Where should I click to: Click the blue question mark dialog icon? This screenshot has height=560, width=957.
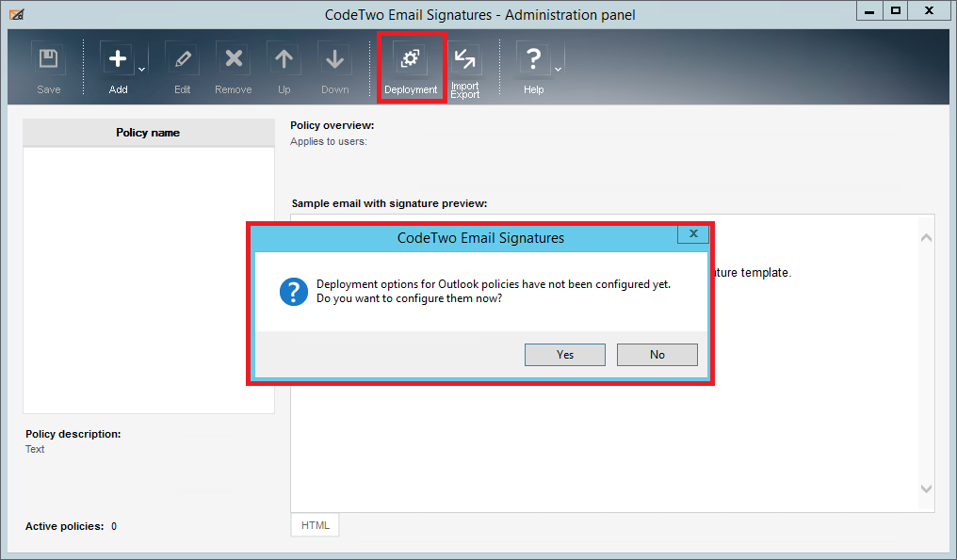coord(294,292)
